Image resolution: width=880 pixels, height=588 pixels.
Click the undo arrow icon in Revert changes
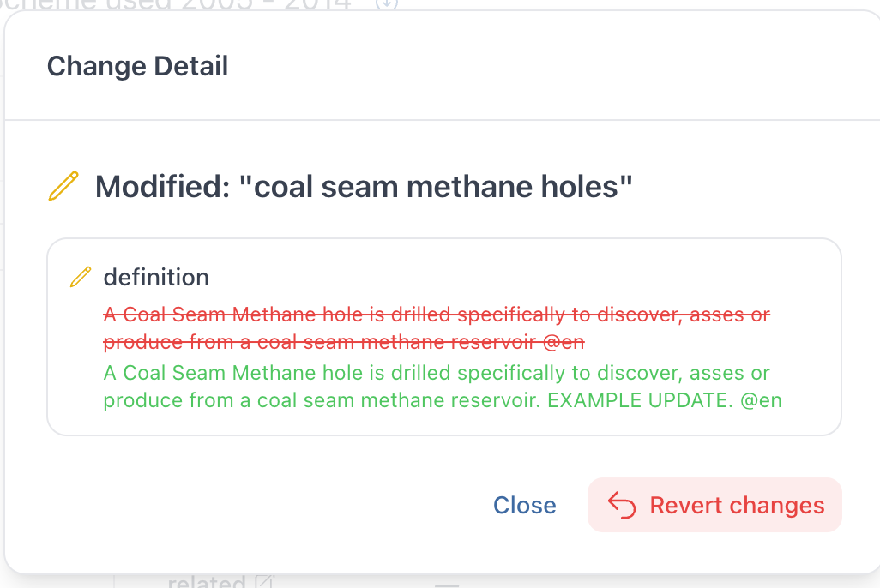(622, 506)
